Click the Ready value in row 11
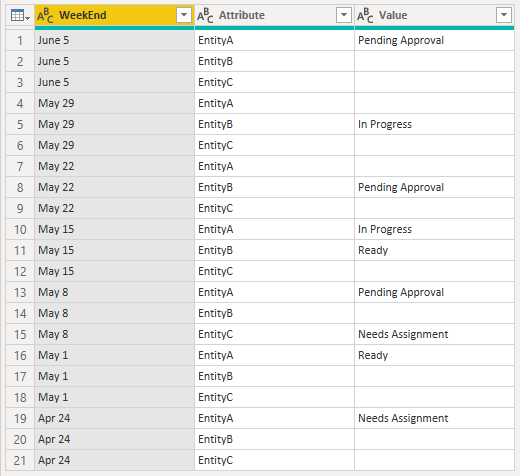Image resolution: width=520 pixels, height=476 pixels. click(x=373, y=251)
